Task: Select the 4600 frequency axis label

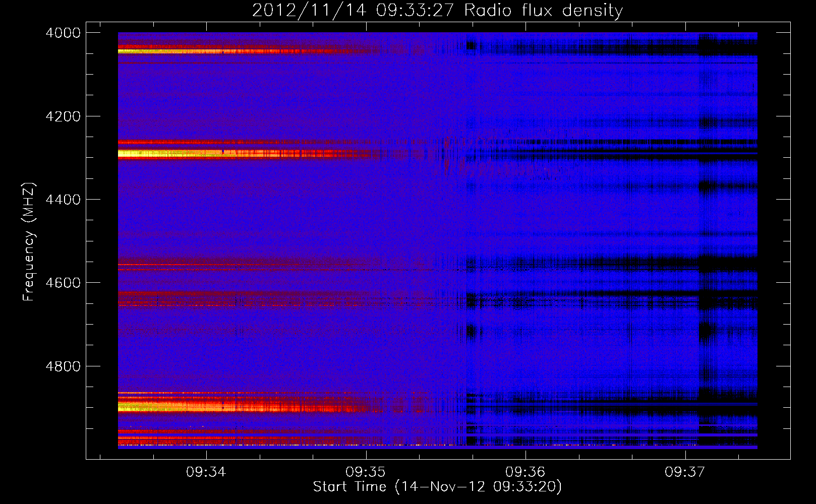Action: [63, 283]
